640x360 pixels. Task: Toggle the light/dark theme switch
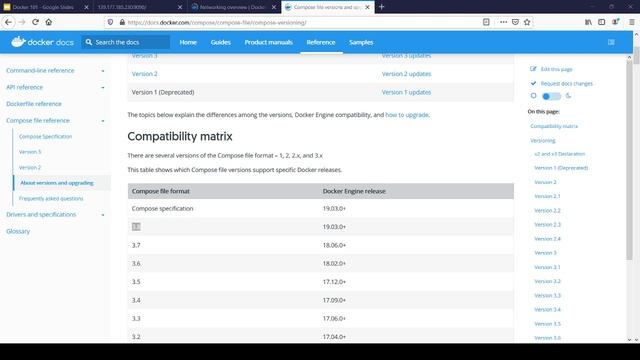click(x=551, y=96)
